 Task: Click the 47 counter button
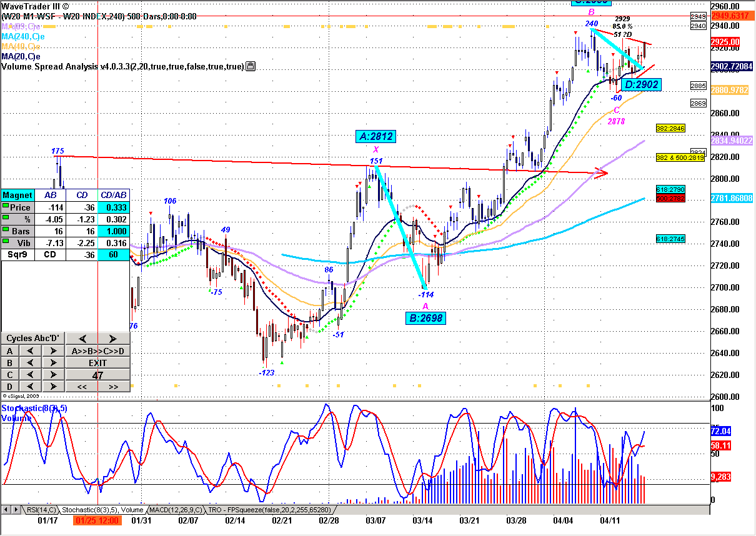coord(97,375)
